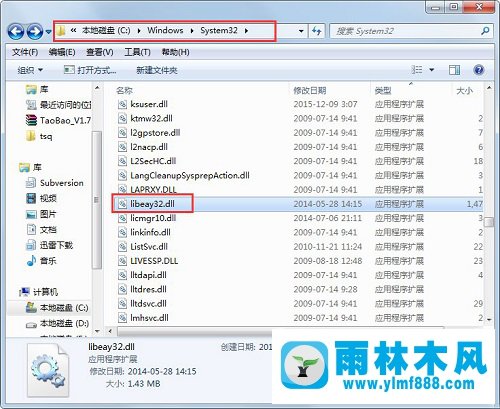Viewport: 500px width, 409px height.
Task: Click System32 in the address breadcrumb
Action: pyautogui.click(x=219, y=30)
